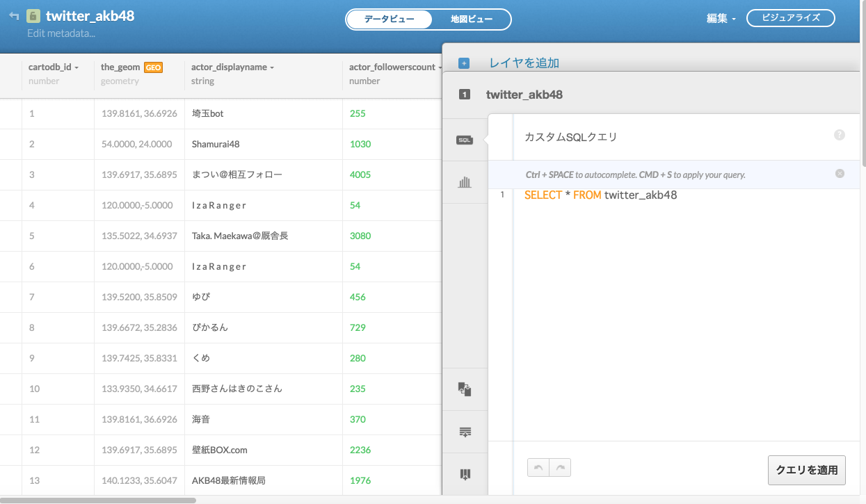866x504 pixels.
Task: Click the GEO badge on the_geom column
Action: coord(153,67)
